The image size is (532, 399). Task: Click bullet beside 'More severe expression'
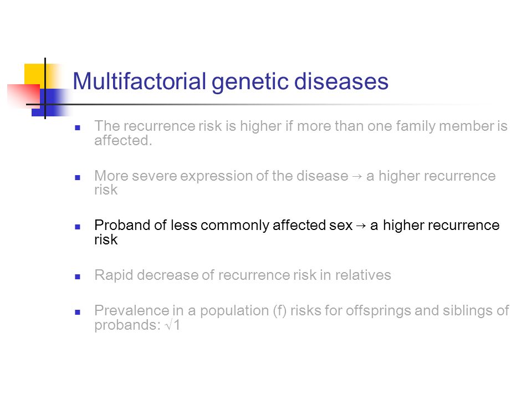click(78, 177)
